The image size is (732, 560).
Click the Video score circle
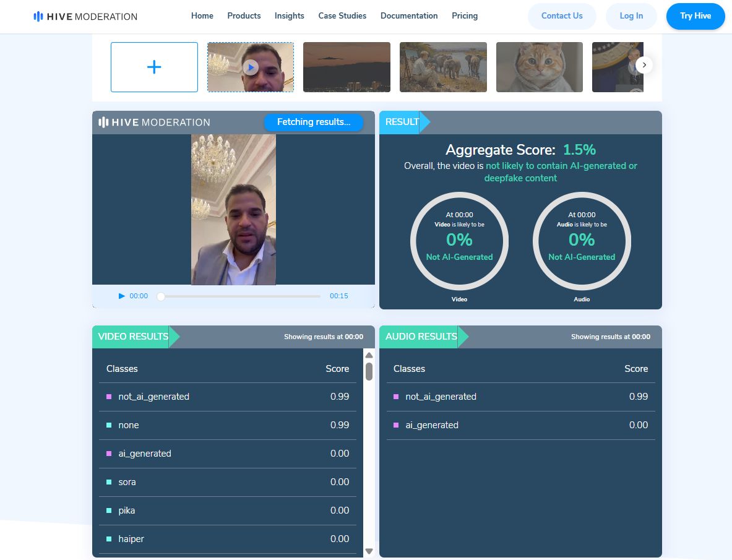[x=459, y=240]
